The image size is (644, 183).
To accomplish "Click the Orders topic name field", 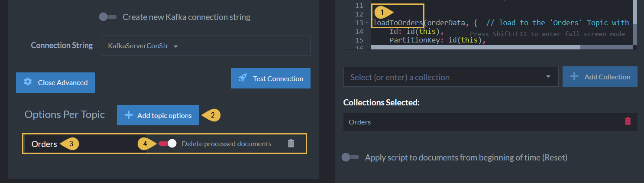I will tap(85, 144).
